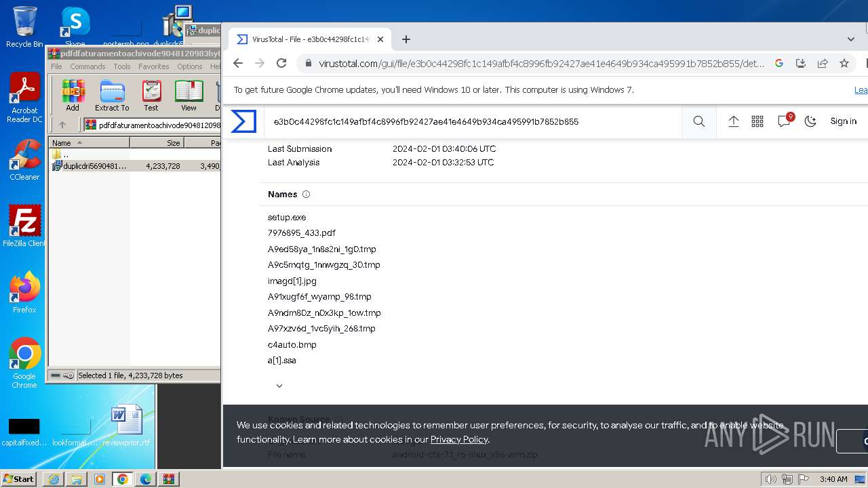Open VirusTotal notifications icon

pos(785,121)
